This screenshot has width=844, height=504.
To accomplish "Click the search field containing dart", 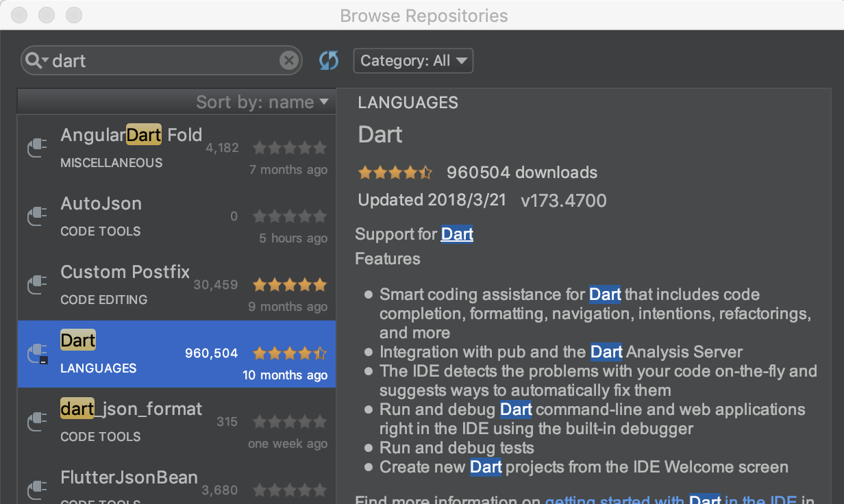I will pos(161,61).
